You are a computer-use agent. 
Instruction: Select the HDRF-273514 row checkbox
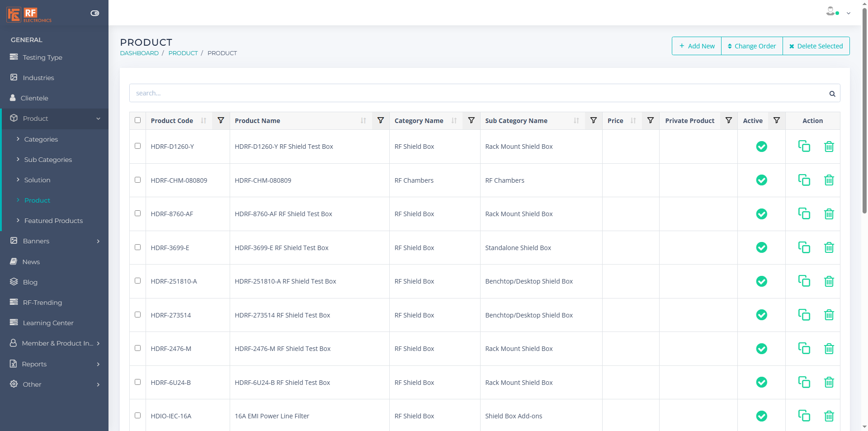tap(138, 315)
